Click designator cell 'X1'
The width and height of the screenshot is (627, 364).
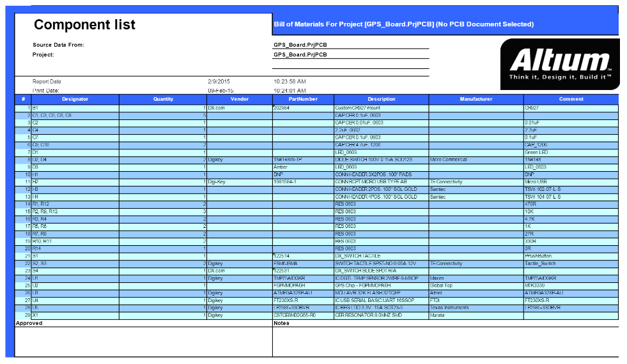(x=75, y=315)
